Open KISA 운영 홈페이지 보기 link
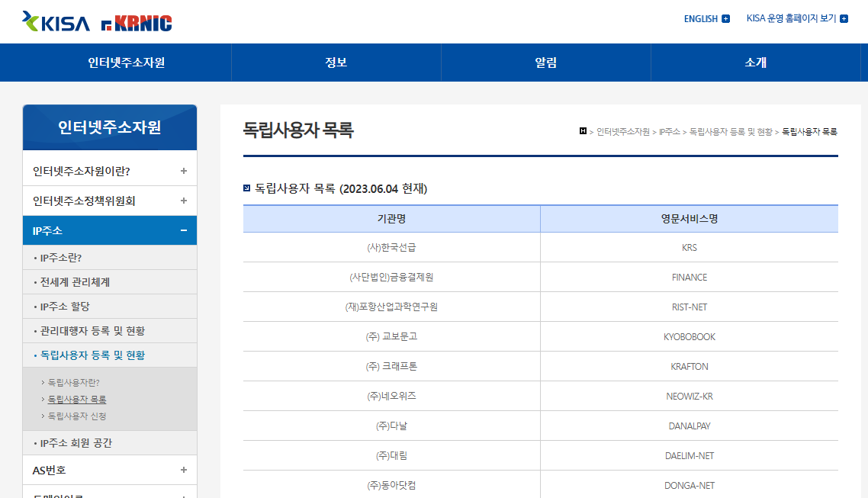The height and width of the screenshot is (498, 868). click(791, 18)
